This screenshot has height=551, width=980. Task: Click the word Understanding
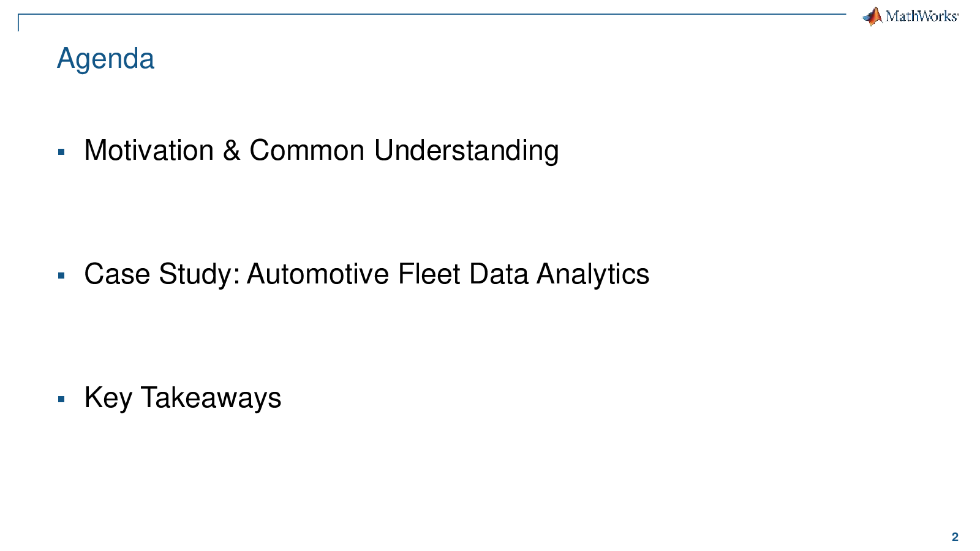(466, 151)
